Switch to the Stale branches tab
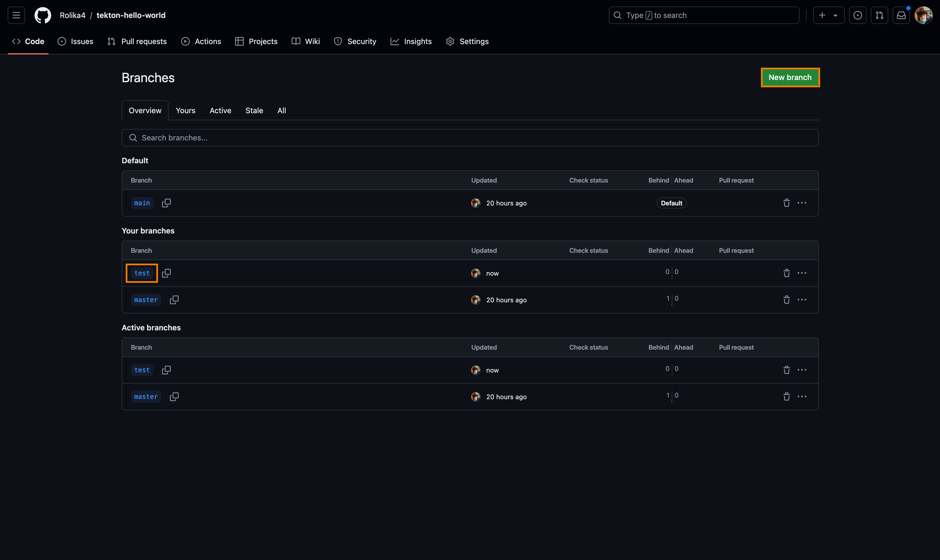This screenshot has width=940, height=560. pos(254,110)
